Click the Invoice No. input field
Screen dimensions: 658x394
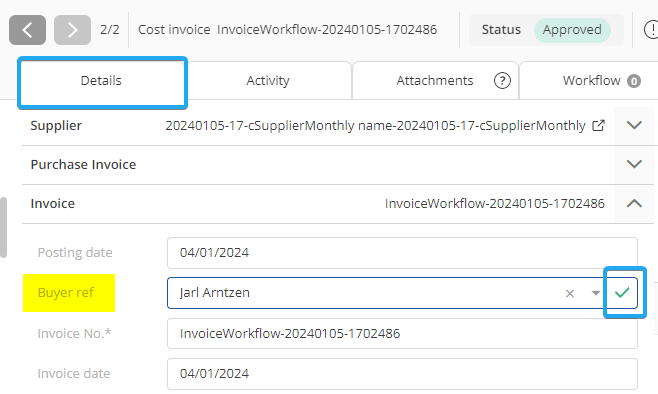pos(402,334)
